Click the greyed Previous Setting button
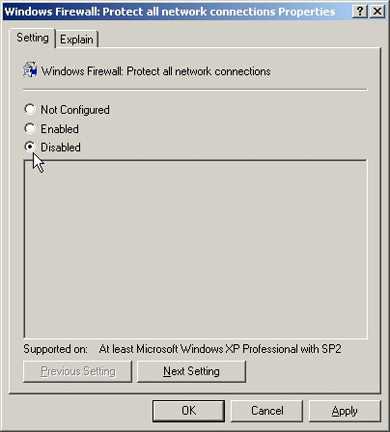This screenshot has width=390, height=432. click(78, 371)
